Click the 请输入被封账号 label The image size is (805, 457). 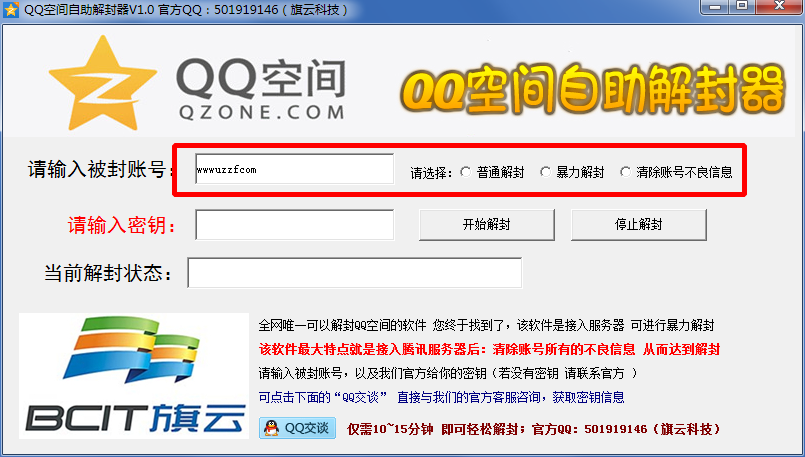101,169
